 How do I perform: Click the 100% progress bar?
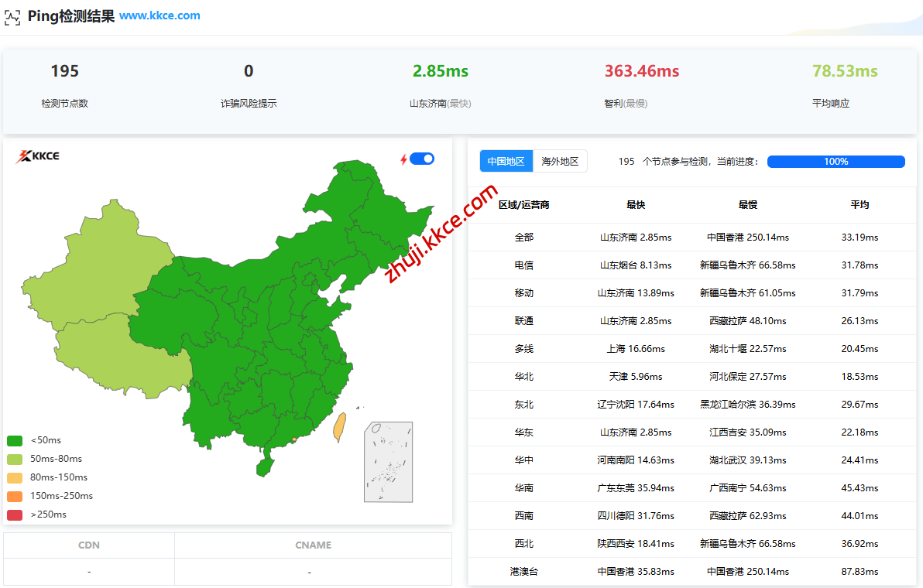pos(836,161)
